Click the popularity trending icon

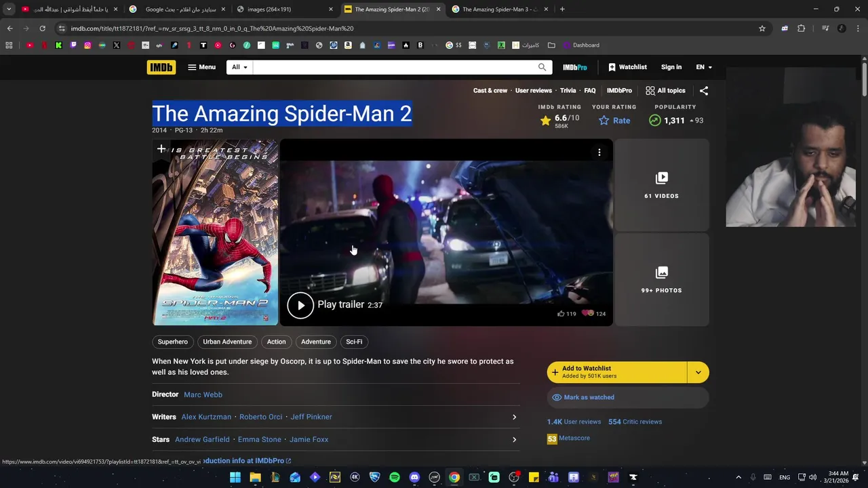pyautogui.click(x=654, y=121)
